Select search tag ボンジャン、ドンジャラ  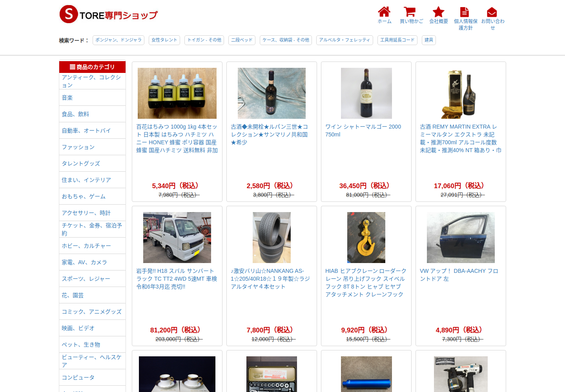(x=118, y=40)
